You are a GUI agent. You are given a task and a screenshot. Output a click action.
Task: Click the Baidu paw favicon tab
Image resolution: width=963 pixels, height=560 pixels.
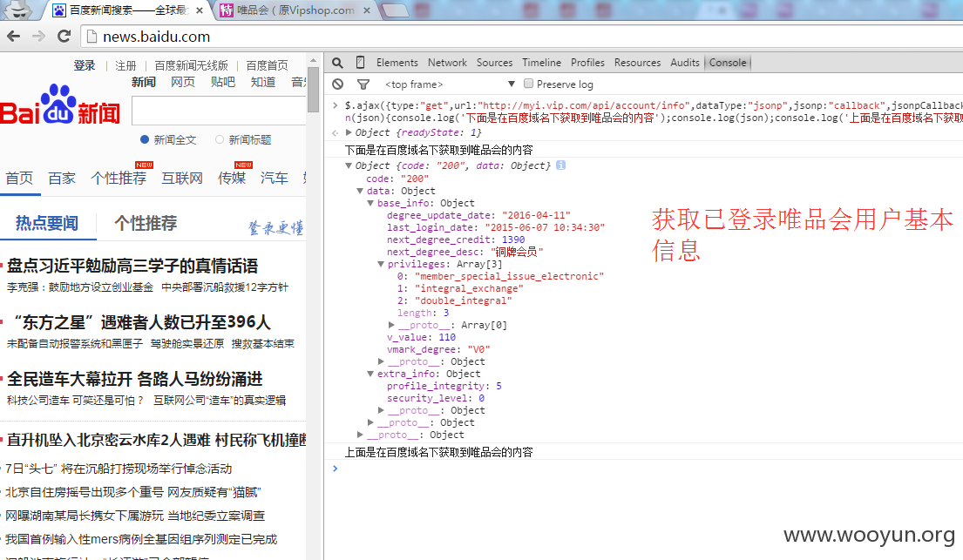pos(59,10)
